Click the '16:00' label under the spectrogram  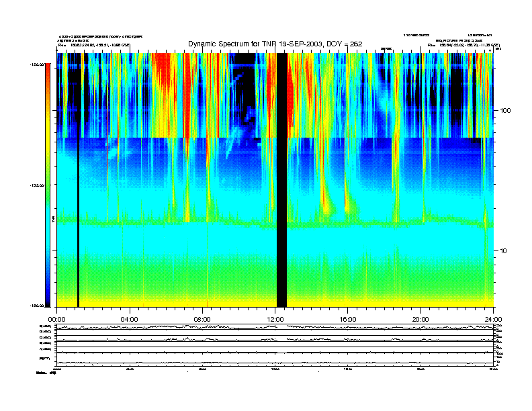click(x=348, y=320)
